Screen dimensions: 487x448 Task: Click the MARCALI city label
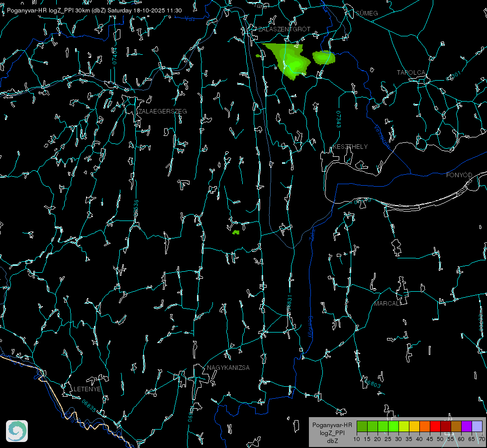[387, 304]
